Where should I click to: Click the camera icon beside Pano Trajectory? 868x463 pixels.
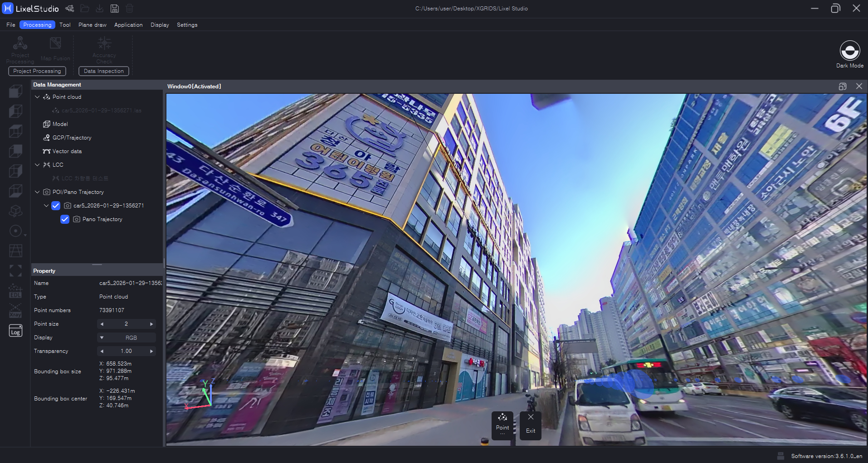point(77,219)
